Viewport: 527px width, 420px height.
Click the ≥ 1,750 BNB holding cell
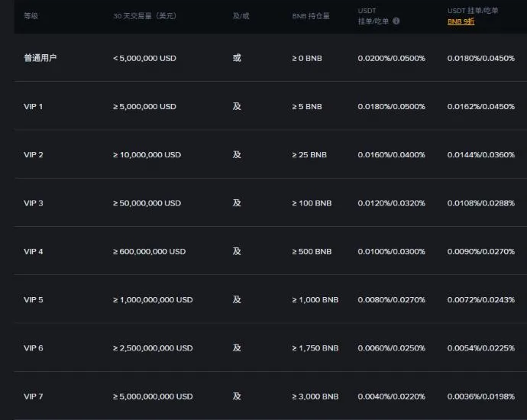pos(315,348)
